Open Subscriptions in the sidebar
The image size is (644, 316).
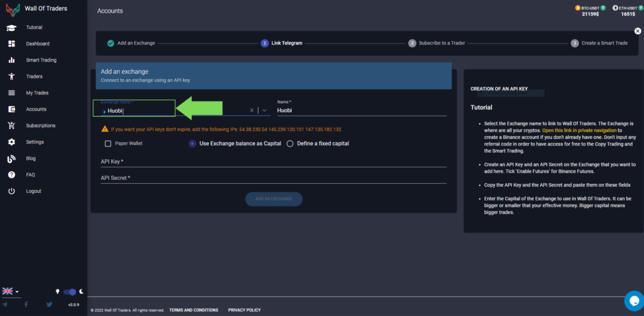coord(41,126)
